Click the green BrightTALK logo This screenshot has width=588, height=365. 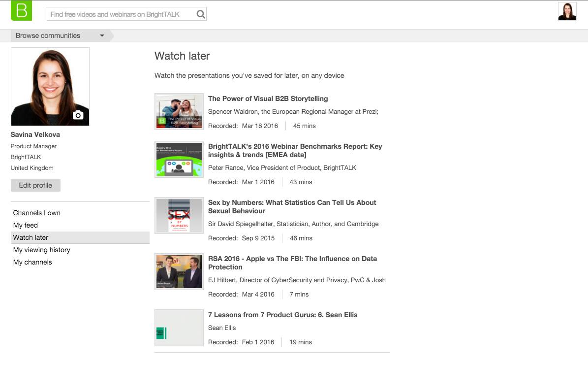pyautogui.click(x=21, y=10)
